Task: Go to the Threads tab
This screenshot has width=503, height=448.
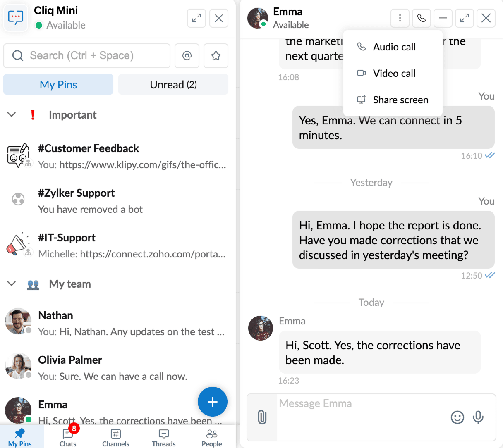Action: pyautogui.click(x=164, y=438)
